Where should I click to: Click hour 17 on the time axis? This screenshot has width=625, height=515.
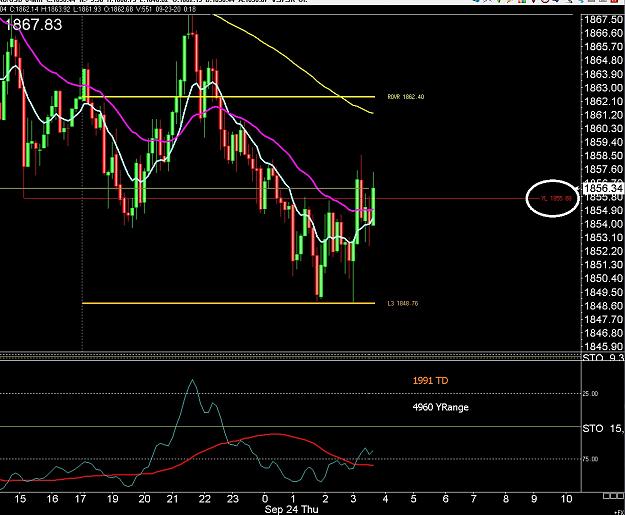point(81,499)
